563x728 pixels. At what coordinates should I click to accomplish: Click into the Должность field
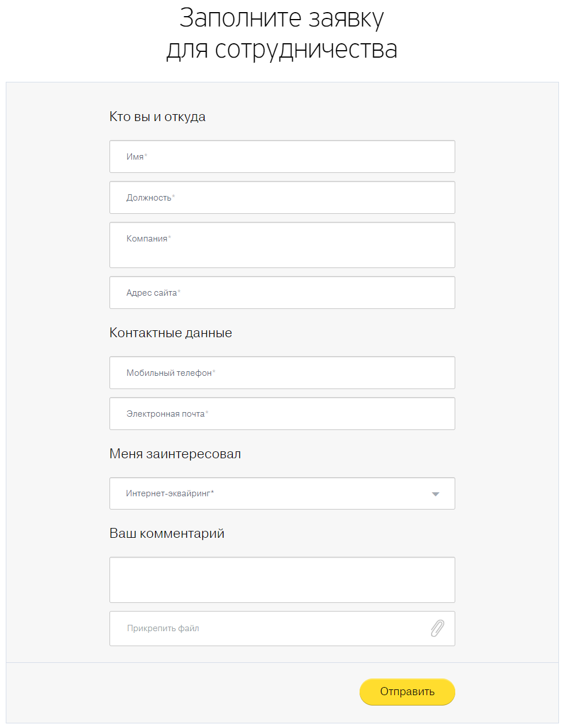coord(282,198)
